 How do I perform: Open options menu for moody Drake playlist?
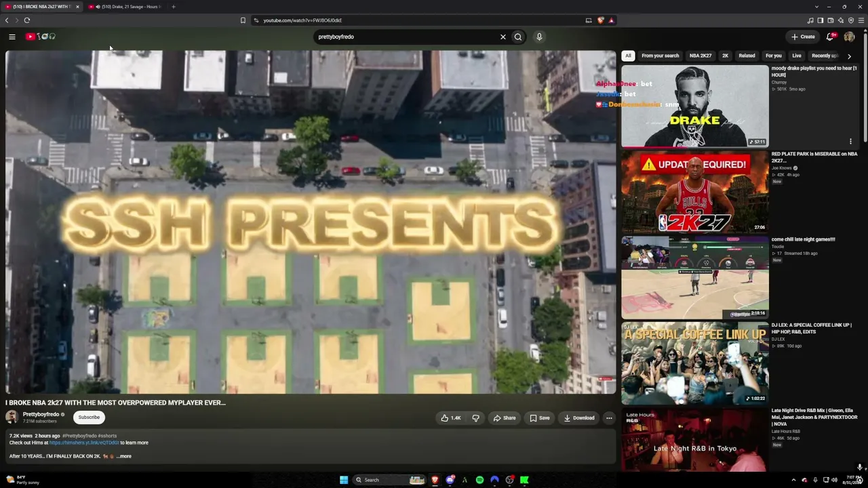tap(850, 142)
